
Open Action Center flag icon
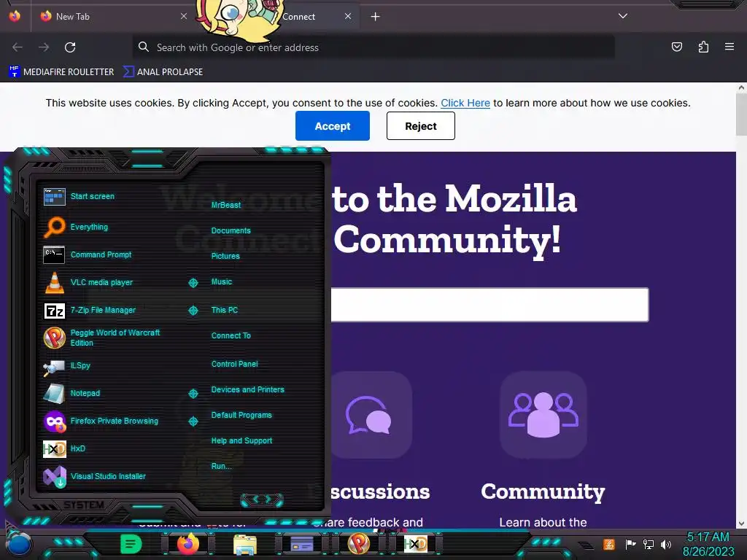[630, 544]
